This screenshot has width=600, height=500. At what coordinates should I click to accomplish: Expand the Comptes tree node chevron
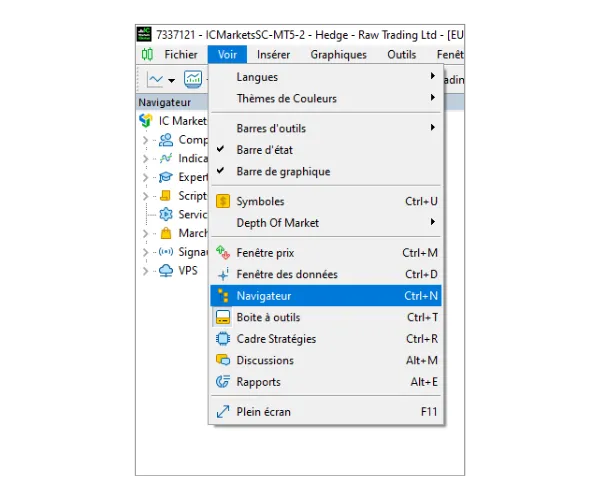click(145, 140)
